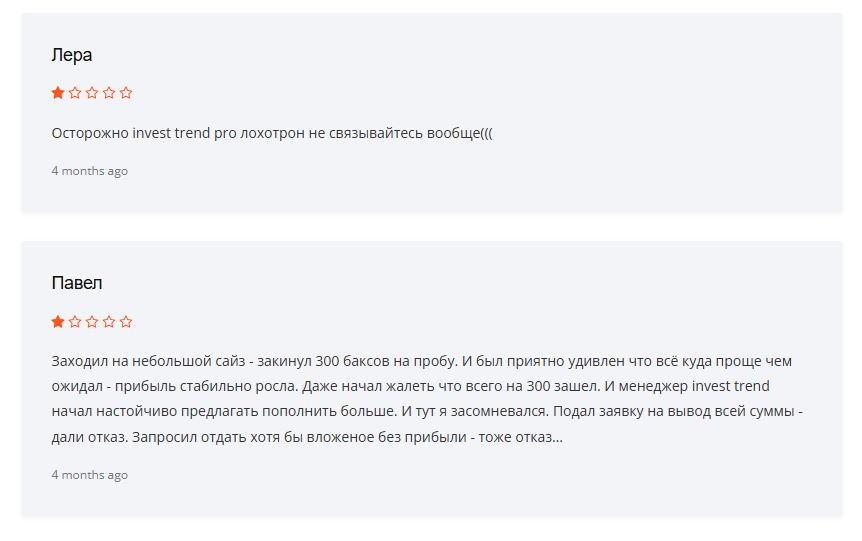The width and height of the screenshot is (862, 541).
Task: Click the first filled star in Лера's rating
Action: coord(58,93)
